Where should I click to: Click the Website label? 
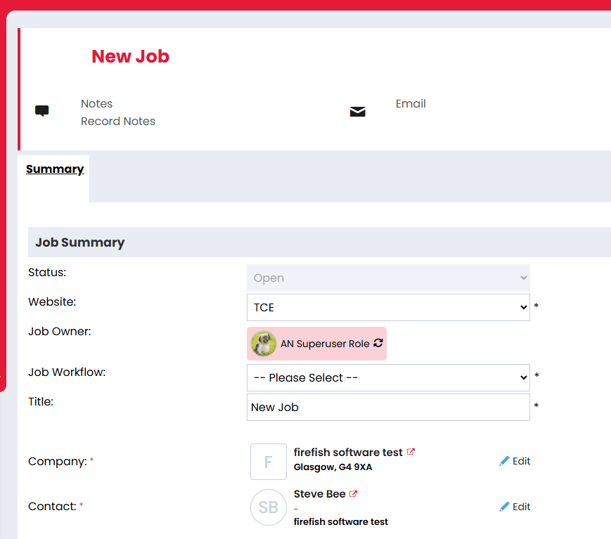tap(52, 302)
